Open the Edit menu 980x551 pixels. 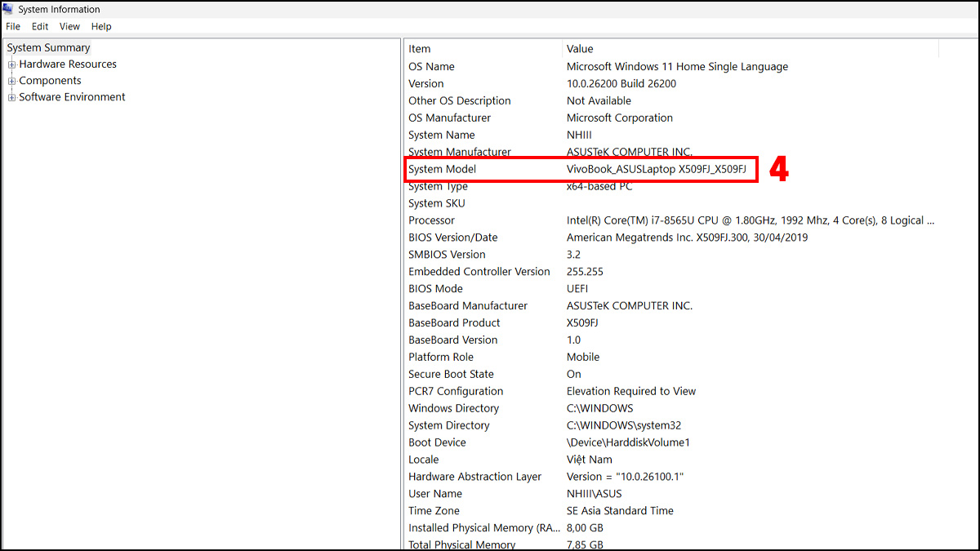click(x=40, y=26)
